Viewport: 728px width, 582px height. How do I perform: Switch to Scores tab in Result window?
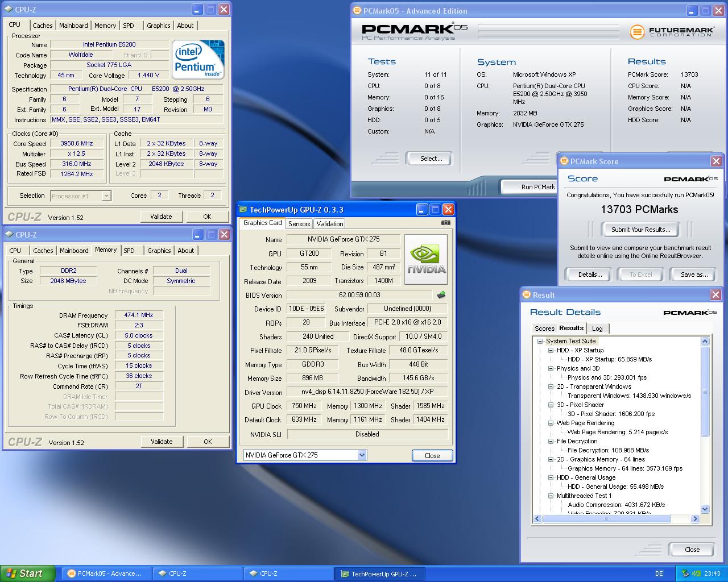click(544, 329)
